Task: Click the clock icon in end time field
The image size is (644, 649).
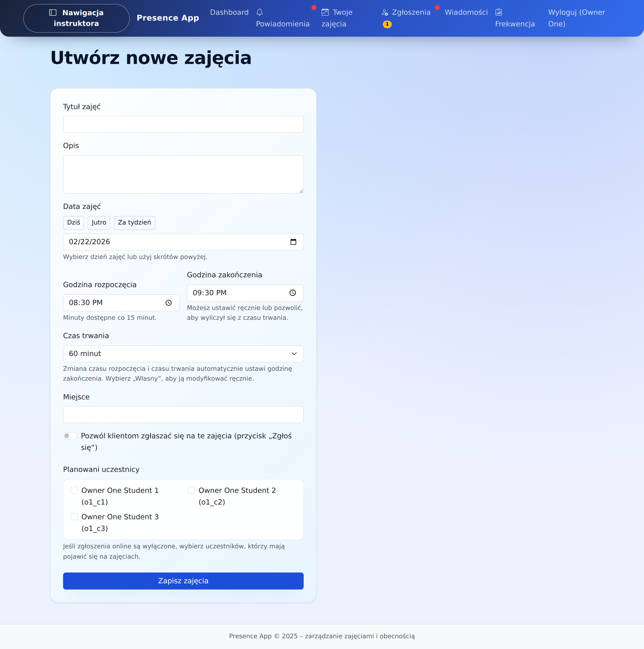Action: click(293, 293)
